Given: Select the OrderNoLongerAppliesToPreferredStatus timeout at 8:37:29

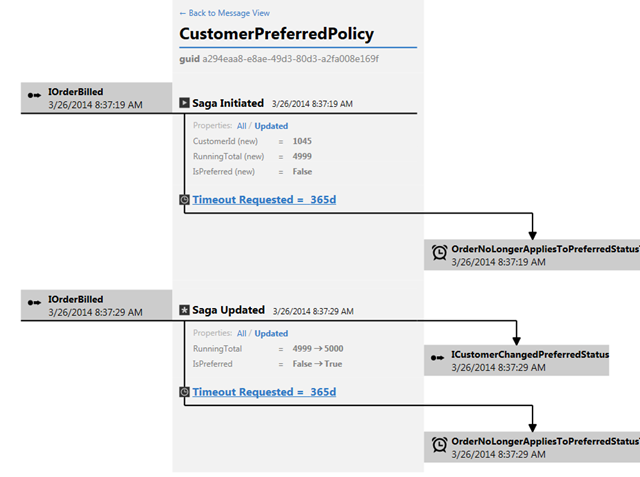Looking at the screenshot, I should [532, 447].
